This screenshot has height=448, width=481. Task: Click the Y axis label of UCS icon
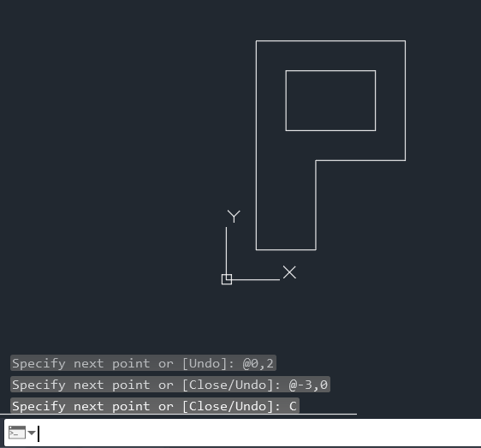[x=234, y=216]
